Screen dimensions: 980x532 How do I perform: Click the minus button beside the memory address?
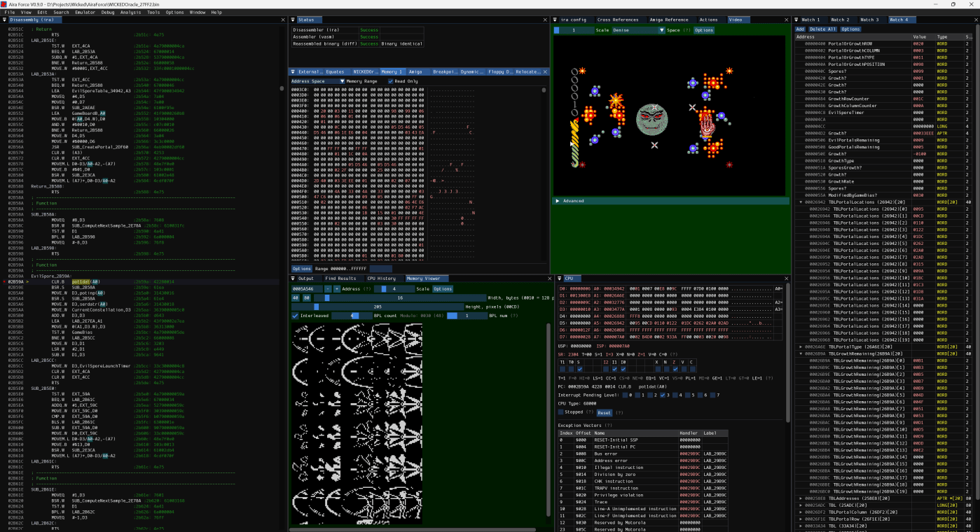pyautogui.click(x=328, y=288)
